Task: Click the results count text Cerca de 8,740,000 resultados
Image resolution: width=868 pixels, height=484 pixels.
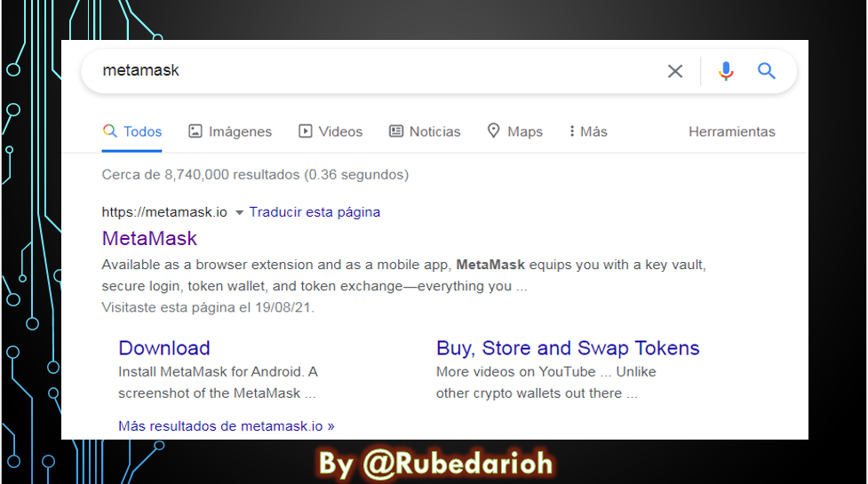Action: pyautogui.click(x=255, y=175)
